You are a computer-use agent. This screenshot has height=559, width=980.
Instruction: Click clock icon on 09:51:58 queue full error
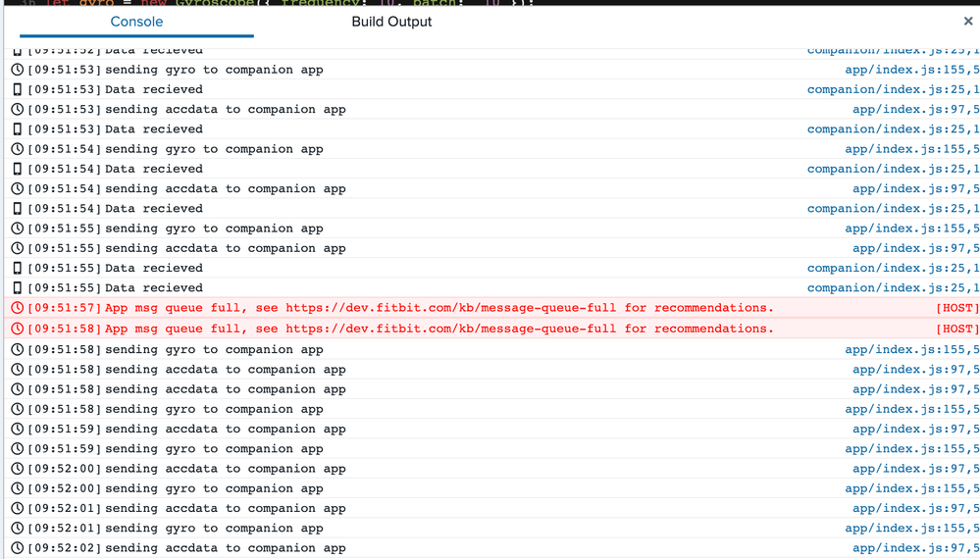pyautogui.click(x=17, y=329)
